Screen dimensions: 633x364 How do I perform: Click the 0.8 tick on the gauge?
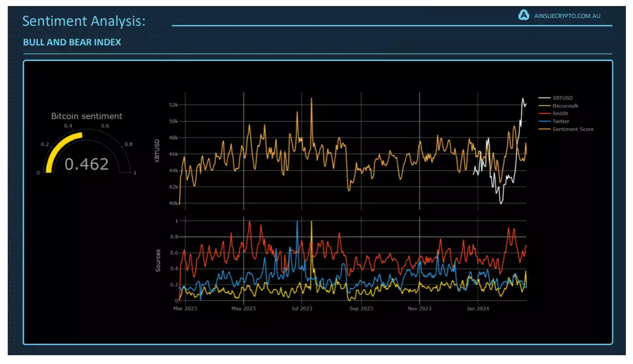128,144
